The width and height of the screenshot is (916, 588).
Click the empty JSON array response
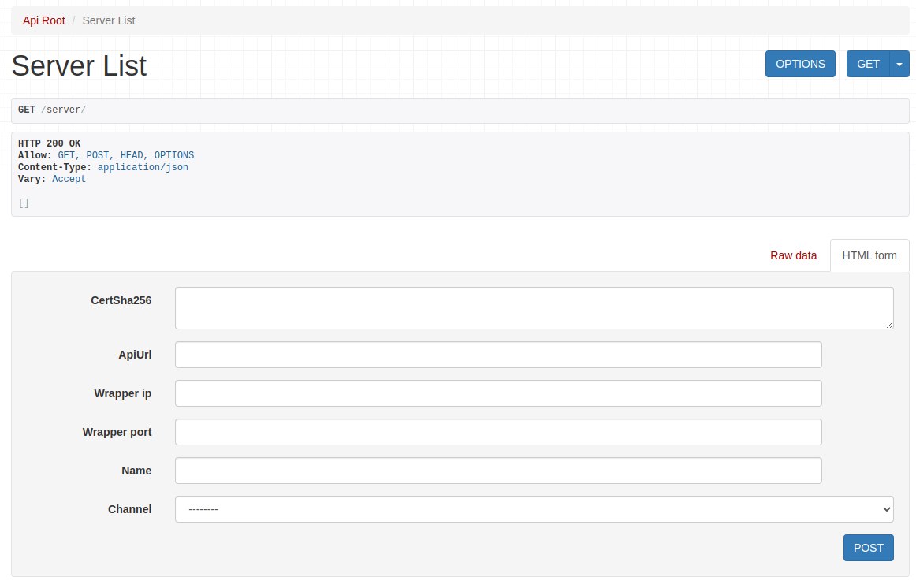24,203
